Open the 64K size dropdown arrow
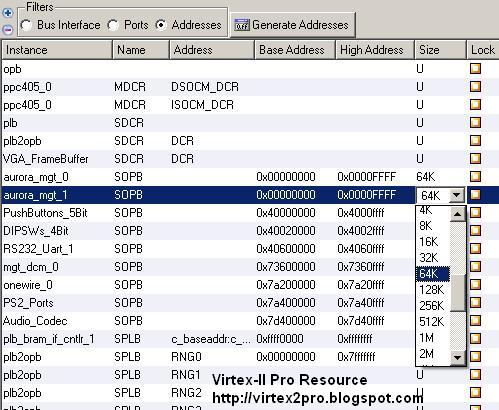Screen dimensions: 499x410 tap(457, 195)
